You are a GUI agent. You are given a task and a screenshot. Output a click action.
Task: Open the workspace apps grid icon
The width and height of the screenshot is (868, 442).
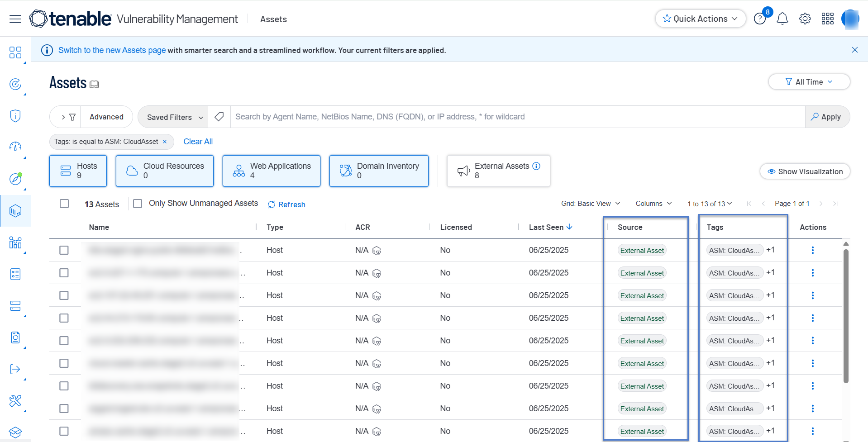[x=828, y=19]
